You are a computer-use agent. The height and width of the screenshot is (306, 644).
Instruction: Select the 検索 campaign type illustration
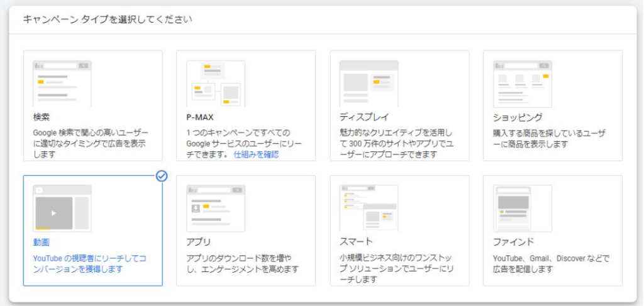pyautogui.click(x=62, y=84)
